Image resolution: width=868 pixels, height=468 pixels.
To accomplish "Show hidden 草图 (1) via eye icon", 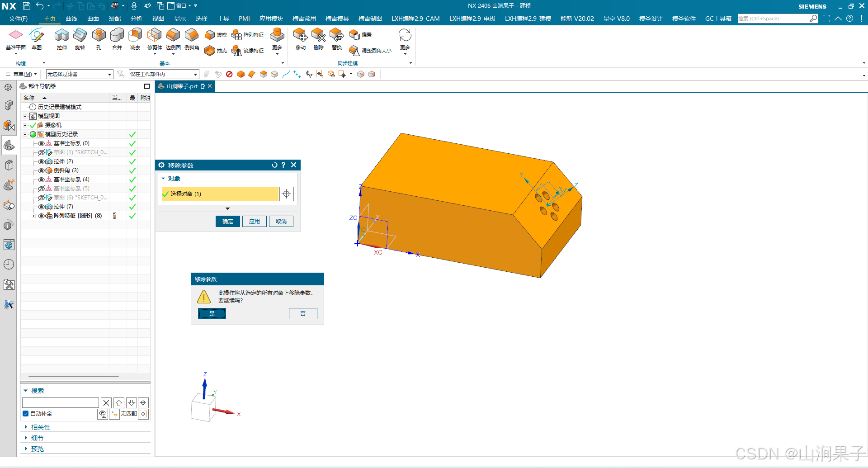I will pyautogui.click(x=41, y=152).
